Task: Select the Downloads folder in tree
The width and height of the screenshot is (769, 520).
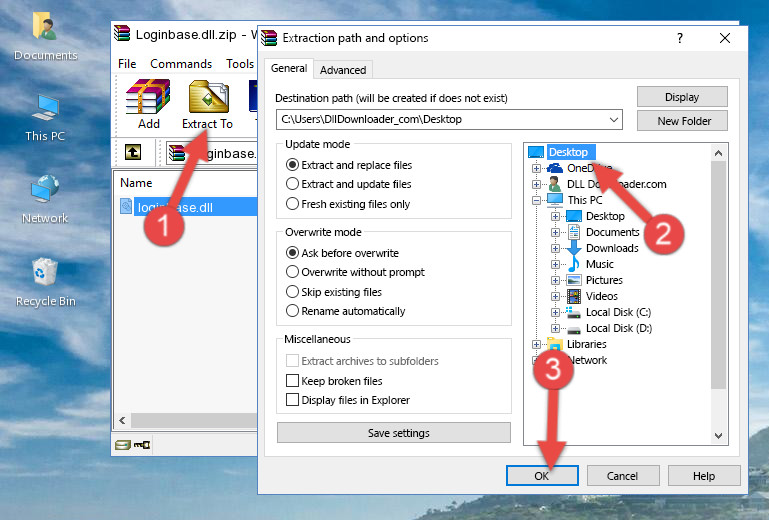Action: 611,248
